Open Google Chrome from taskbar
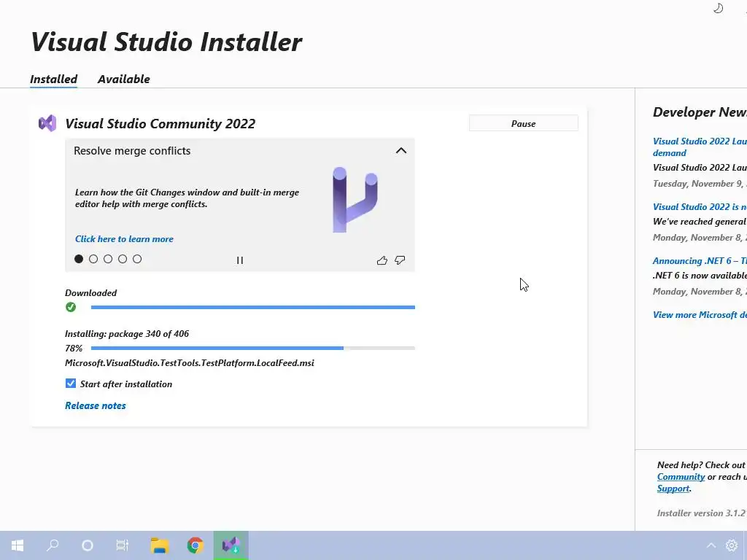The image size is (747, 560). click(196, 545)
